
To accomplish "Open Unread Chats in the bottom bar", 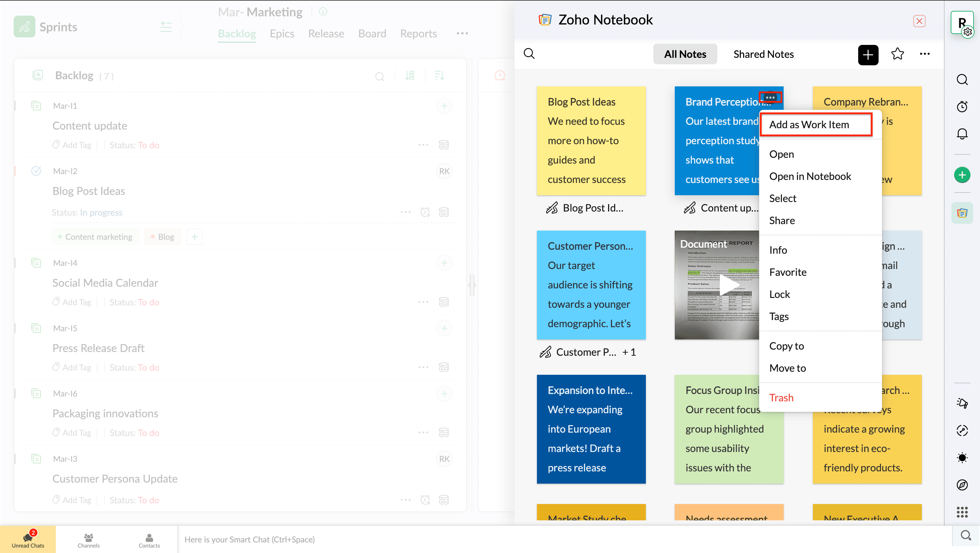I will (28, 539).
